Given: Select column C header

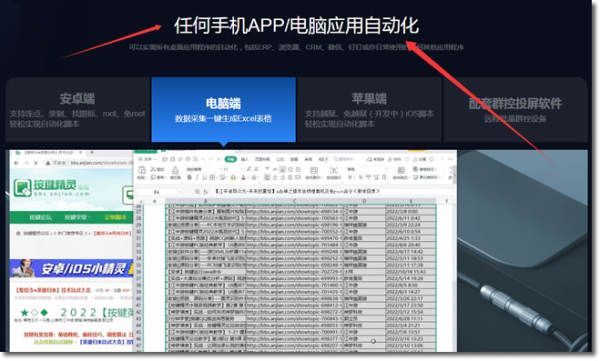Looking at the screenshot, I should pyautogui.click(x=294, y=201).
